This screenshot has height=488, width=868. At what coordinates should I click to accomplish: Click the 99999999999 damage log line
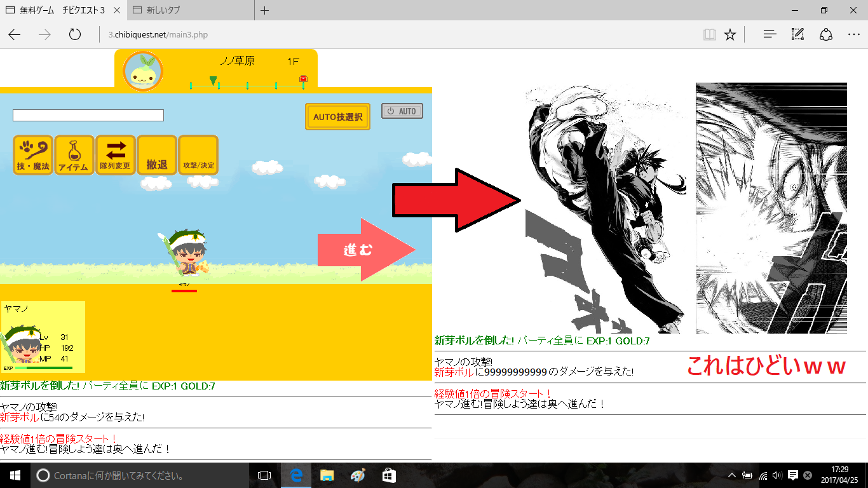click(534, 372)
